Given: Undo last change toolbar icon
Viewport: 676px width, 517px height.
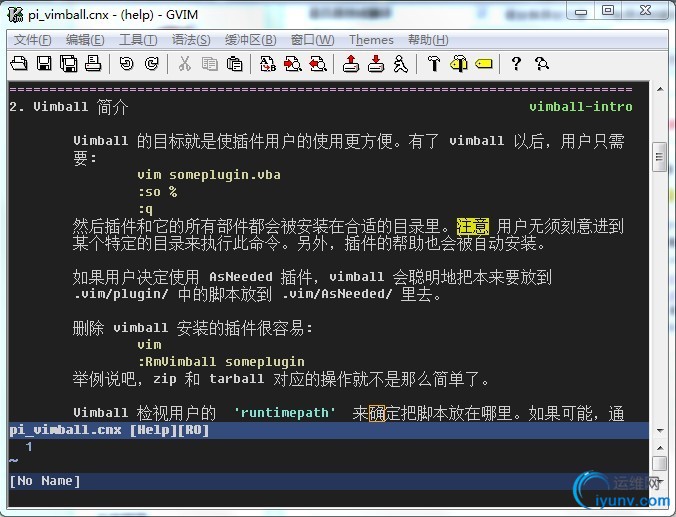Looking at the screenshot, I should [x=127, y=64].
